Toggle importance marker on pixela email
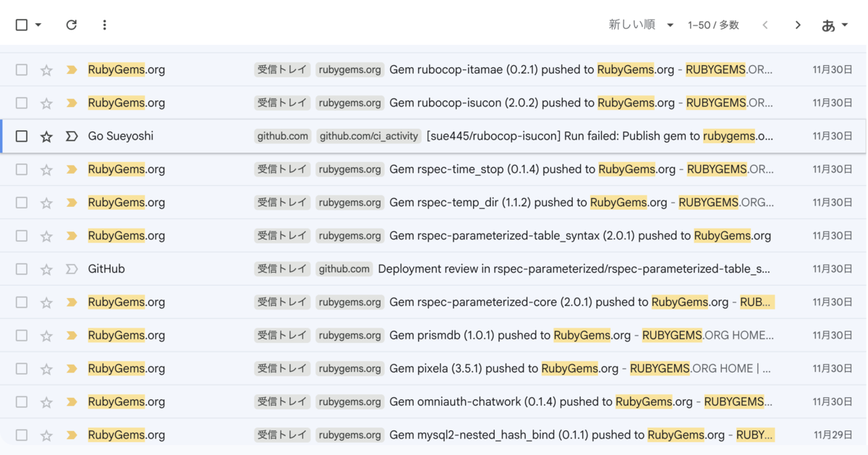868x455 pixels. coord(72,369)
